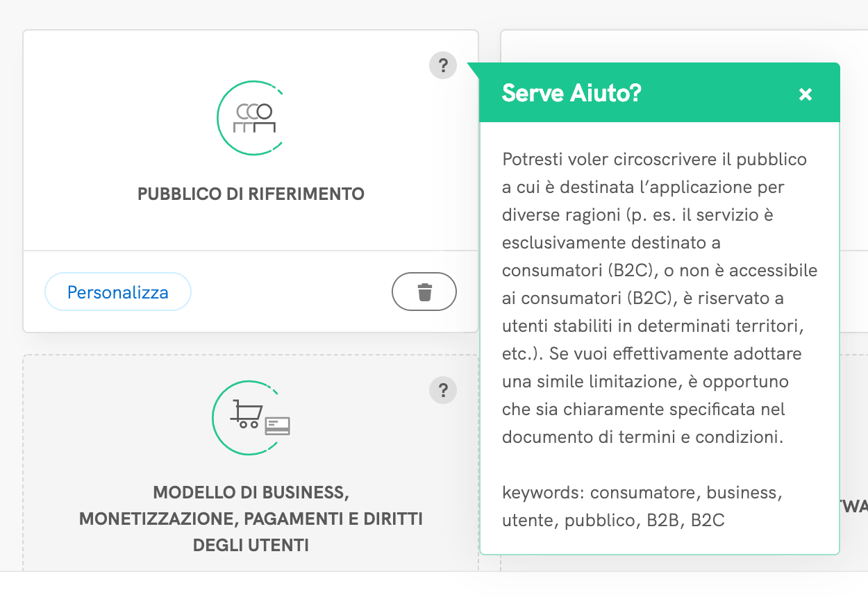
Task: Click the question mark icon on the business model card
Action: (443, 391)
